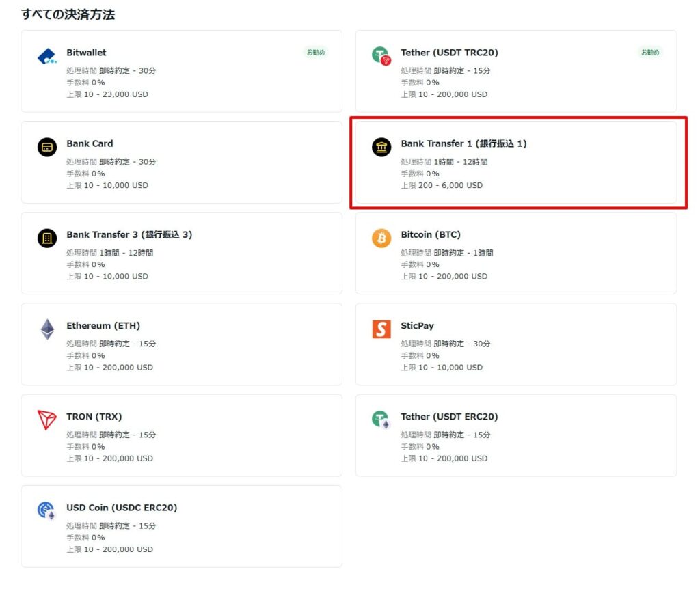
Task: Click the red TRON logo icon
Action: point(46,420)
